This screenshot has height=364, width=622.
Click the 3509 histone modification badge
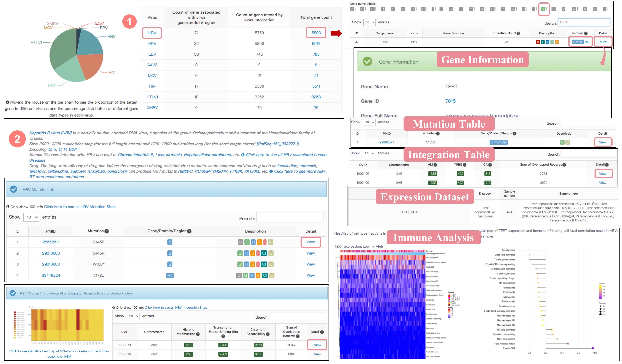[188, 345]
